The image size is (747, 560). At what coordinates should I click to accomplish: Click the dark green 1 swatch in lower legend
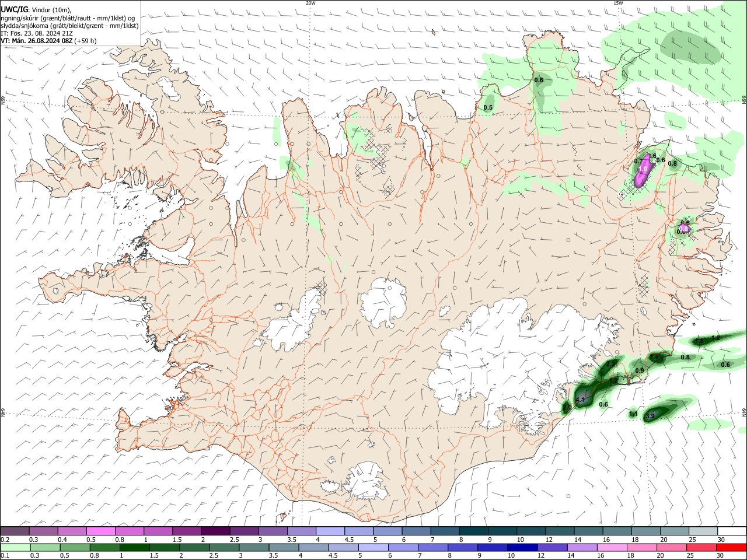[x=135, y=547]
